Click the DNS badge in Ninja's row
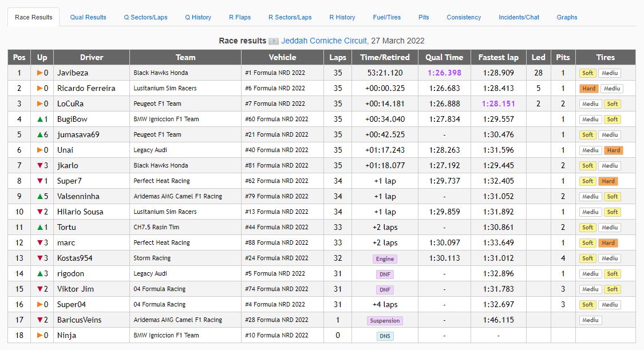 click(385, 336)
